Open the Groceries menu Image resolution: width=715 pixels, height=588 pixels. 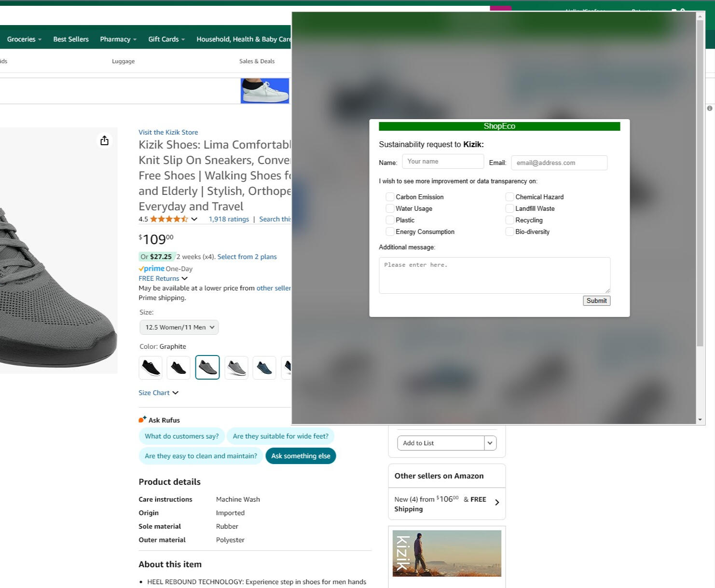[24, 39]
